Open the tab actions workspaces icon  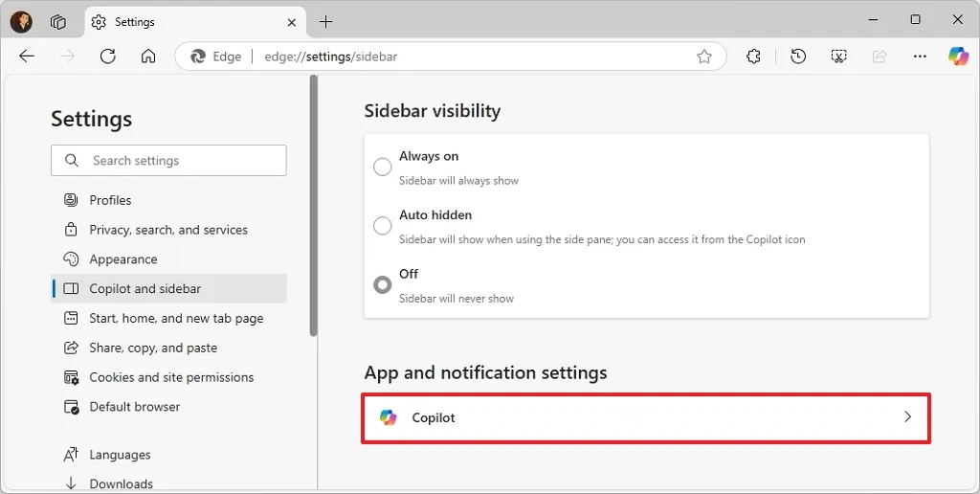click(x=58, y=22)
